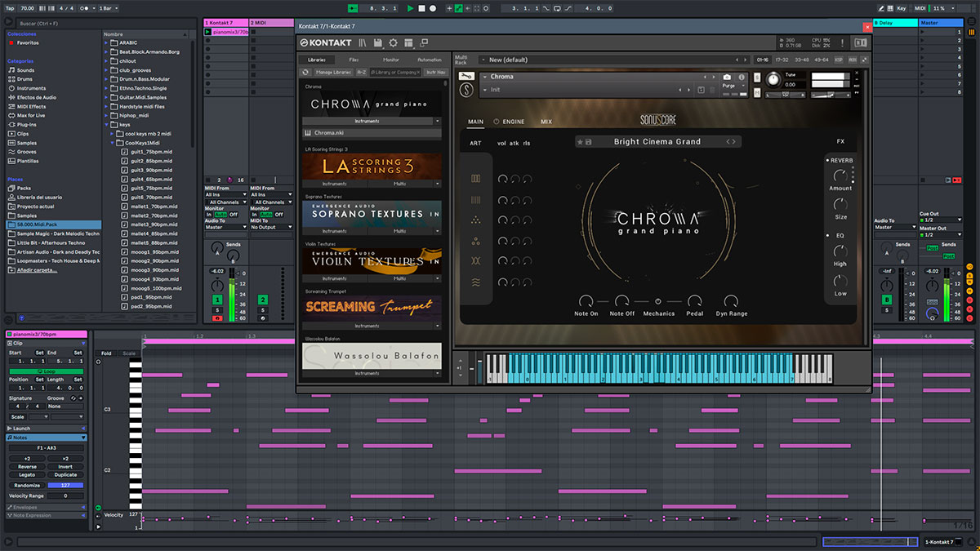Image resolution: width=980 pixels, height=551 pixels.
Task: Click Manage Libraries button
Action: (x=334, y=73)
